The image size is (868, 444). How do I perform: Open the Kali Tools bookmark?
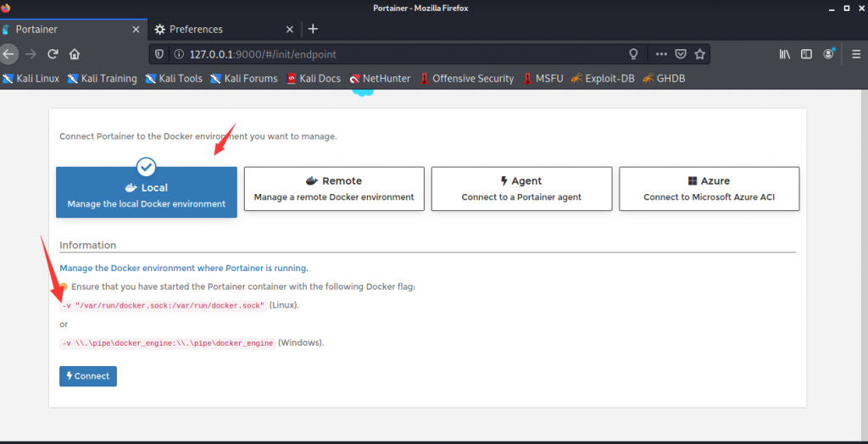pos(174,79)
